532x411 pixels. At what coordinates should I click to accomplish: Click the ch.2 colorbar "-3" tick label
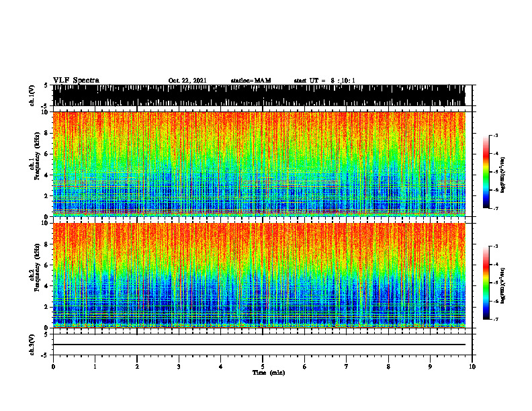(x=496, y=246)
